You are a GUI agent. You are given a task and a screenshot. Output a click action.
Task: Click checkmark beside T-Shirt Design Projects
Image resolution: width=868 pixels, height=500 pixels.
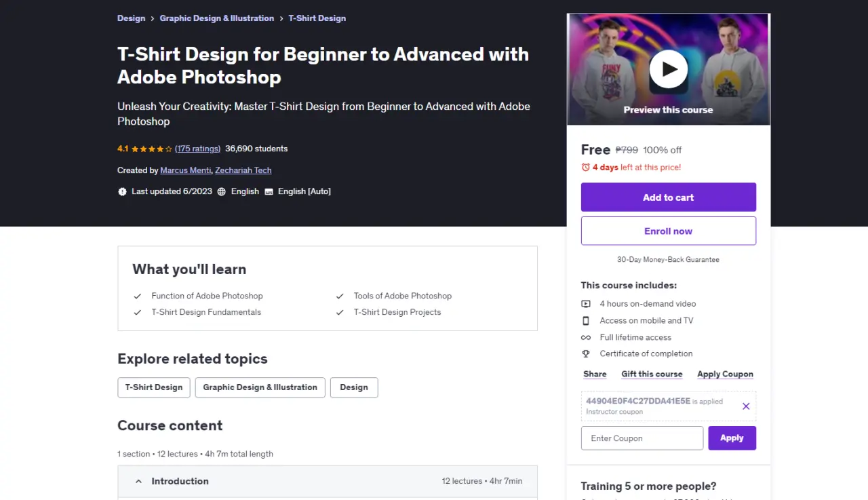click(340, 312)
